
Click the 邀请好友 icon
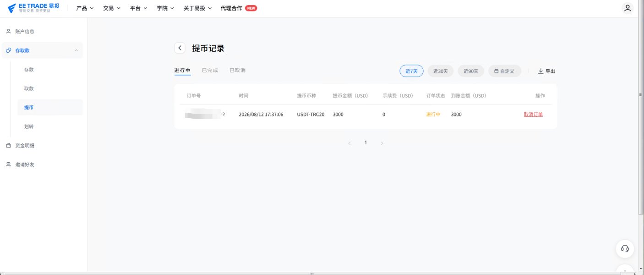(8, 165)
